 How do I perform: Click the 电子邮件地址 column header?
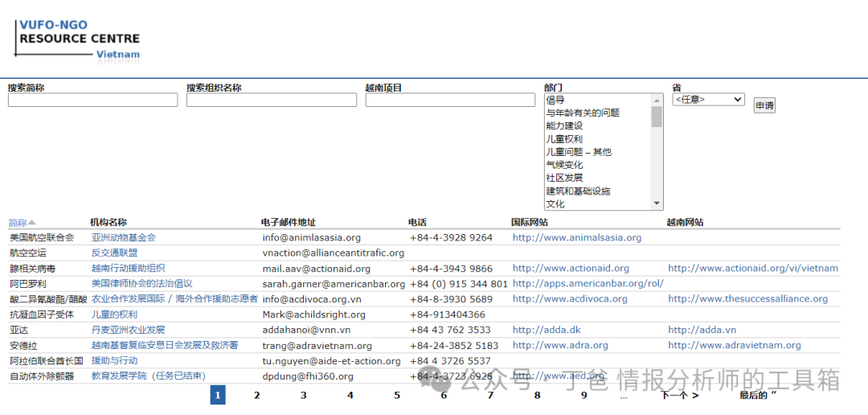tap(289, 222)
